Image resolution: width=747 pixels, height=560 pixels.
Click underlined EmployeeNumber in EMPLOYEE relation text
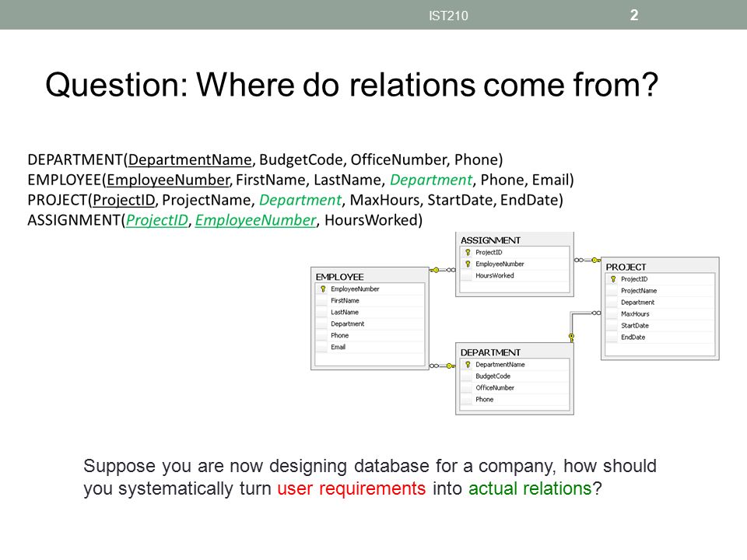pyautogui.click(x=169, y=180)
